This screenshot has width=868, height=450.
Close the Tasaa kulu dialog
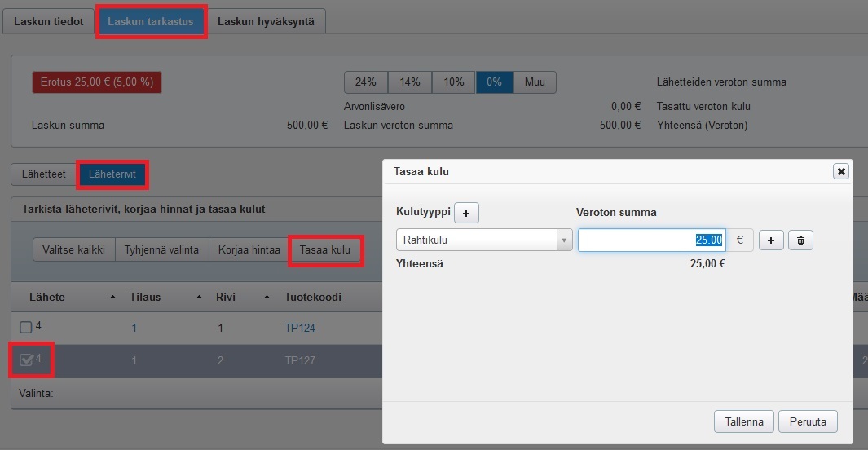click(x=841, y=171)
